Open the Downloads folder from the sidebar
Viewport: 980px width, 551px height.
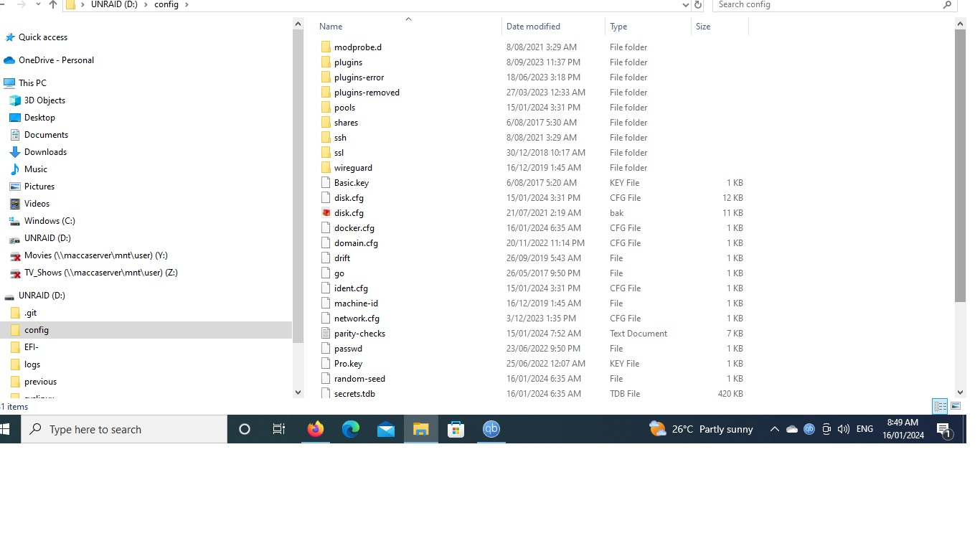coord(44,151)
